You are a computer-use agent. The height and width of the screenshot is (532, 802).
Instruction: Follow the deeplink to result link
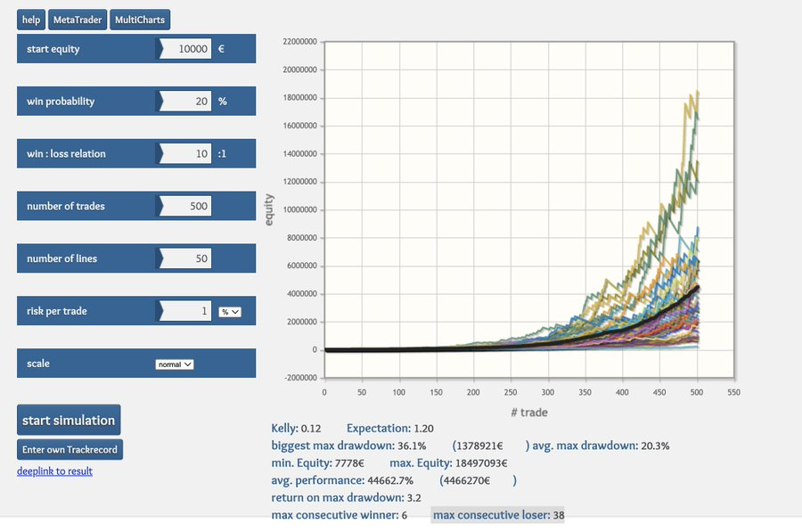tap(54, 471)
